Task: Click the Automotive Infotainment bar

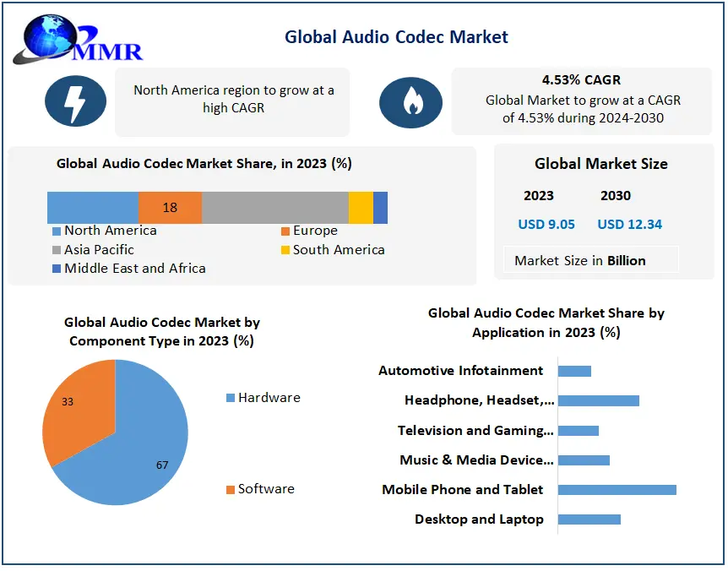Action: coord(574,371)
